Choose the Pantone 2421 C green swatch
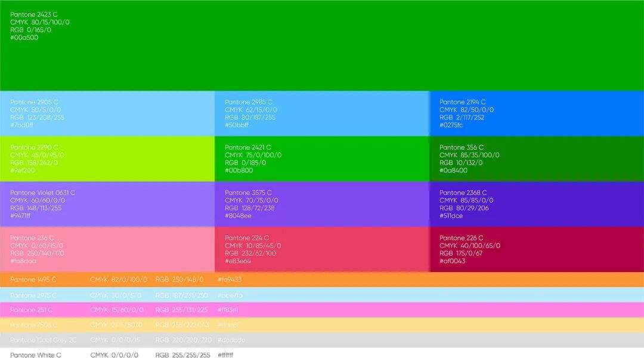The height and width of the screenshot is (358, 644). pos(322,159)
